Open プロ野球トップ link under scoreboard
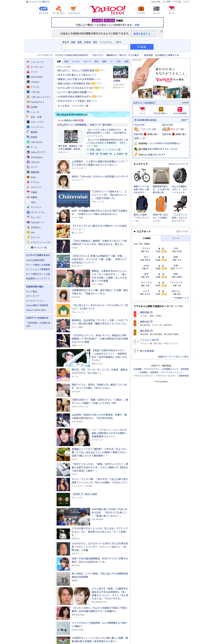Screen dimensions: 215x644 (x=181, y=298)
